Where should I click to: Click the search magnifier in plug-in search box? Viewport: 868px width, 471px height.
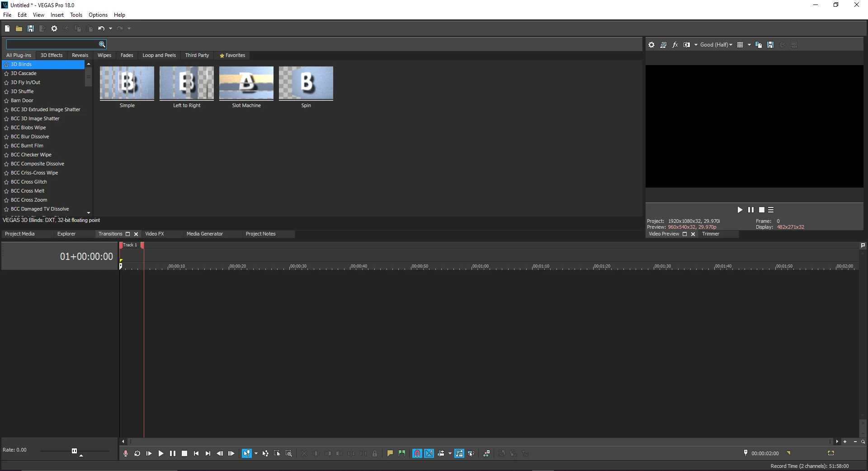(x=102, y=44)
